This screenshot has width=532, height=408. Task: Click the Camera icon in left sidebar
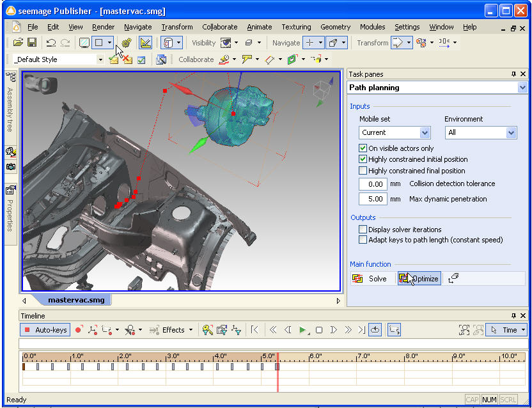click(x=11, y=167)
